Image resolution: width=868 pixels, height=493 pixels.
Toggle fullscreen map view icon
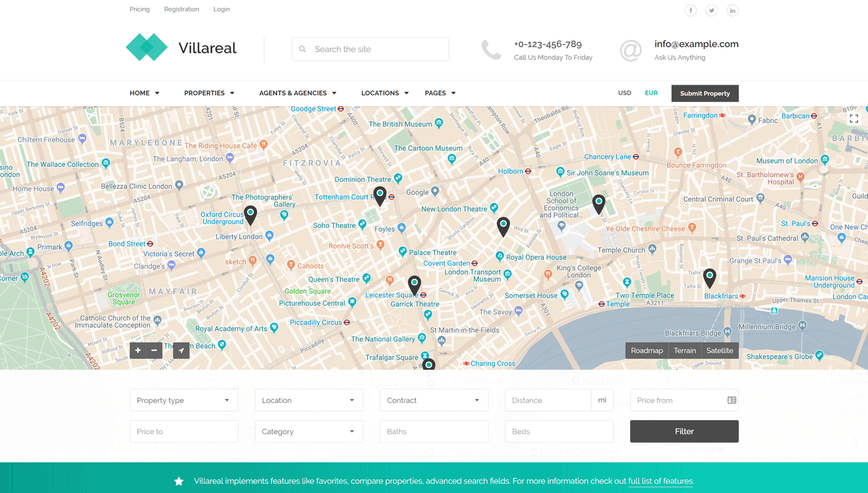coord(853,119)
